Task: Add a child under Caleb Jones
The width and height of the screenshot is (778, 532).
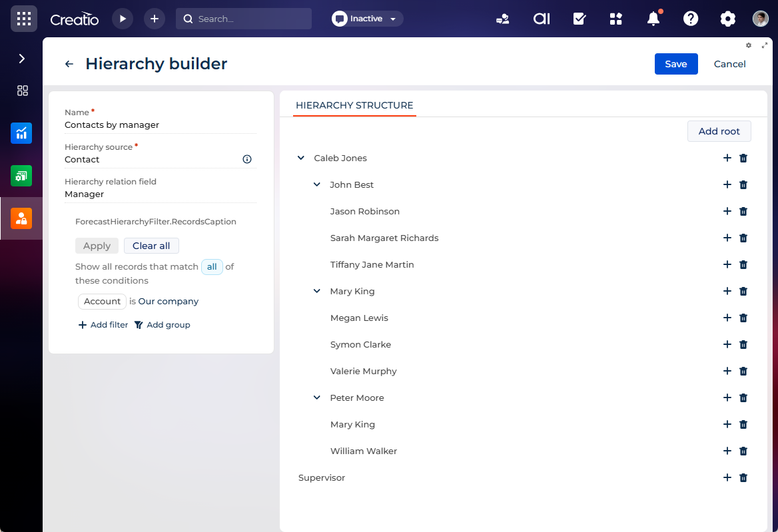Action: [727, 158]
